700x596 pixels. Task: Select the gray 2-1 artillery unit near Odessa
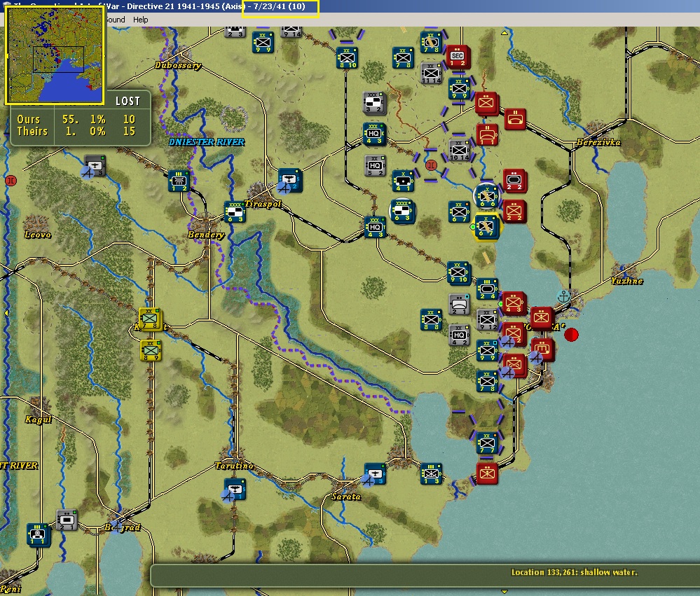point(459,305)
